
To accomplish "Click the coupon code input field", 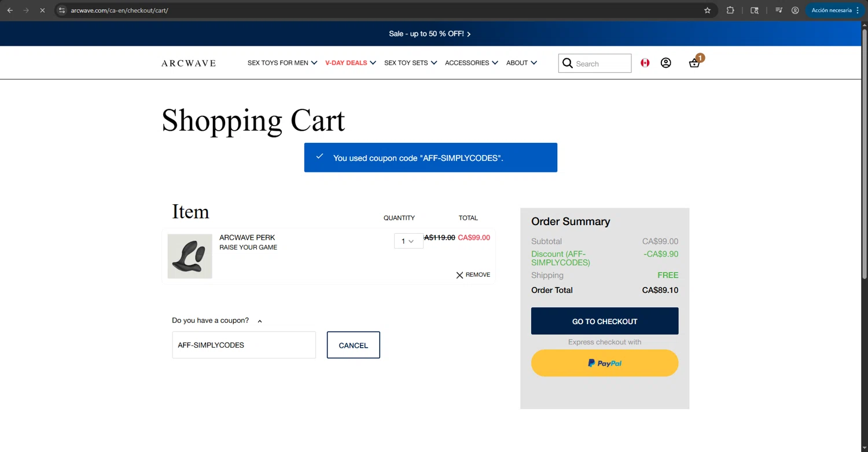I will click(244, 345).
